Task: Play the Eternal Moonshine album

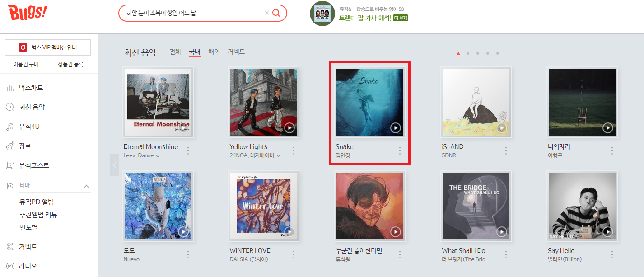Action: coord(183,128)
